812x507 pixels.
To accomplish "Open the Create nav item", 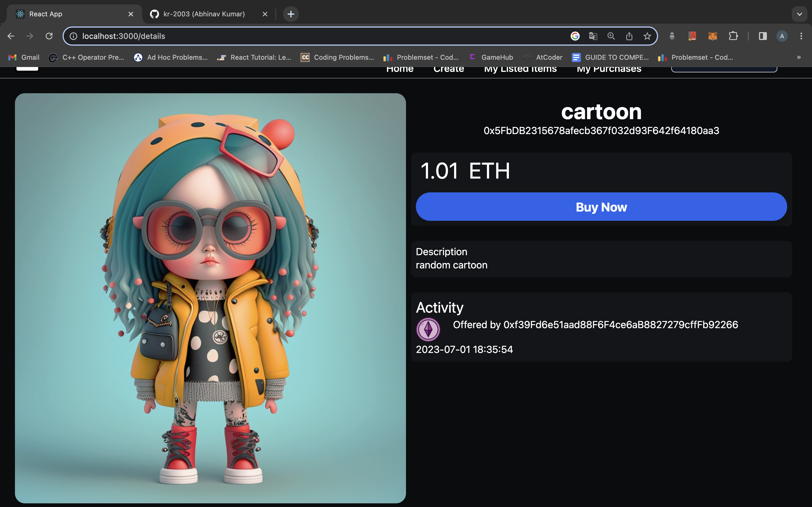I will click(449, 69).
